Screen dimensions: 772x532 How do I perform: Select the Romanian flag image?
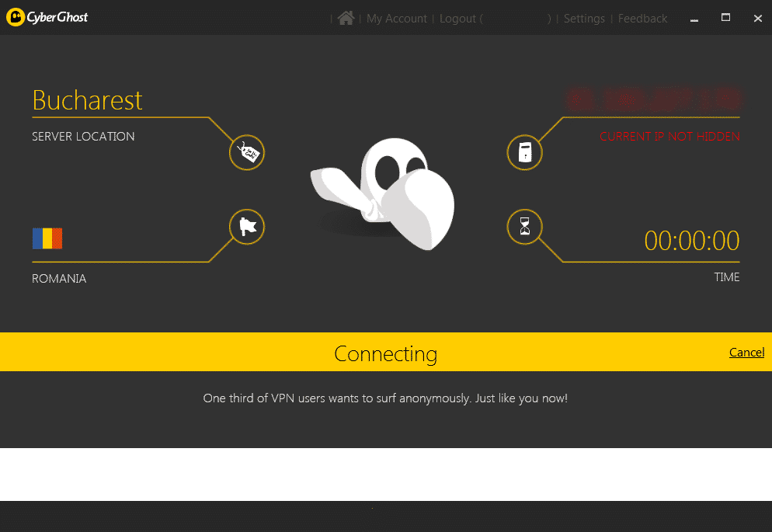coord(47,238)
